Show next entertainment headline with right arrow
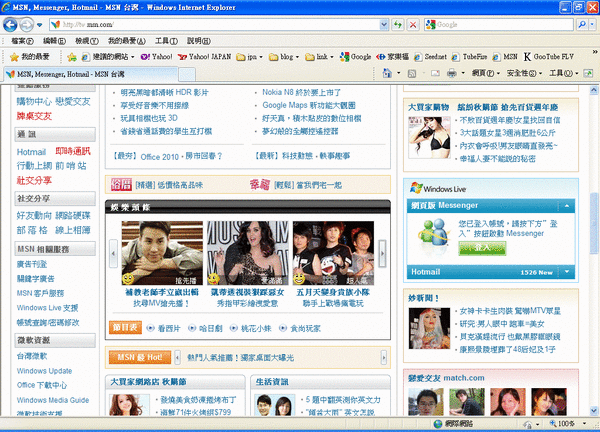Image resolution: width=600 pixels, height=432 pixels. 382,253
